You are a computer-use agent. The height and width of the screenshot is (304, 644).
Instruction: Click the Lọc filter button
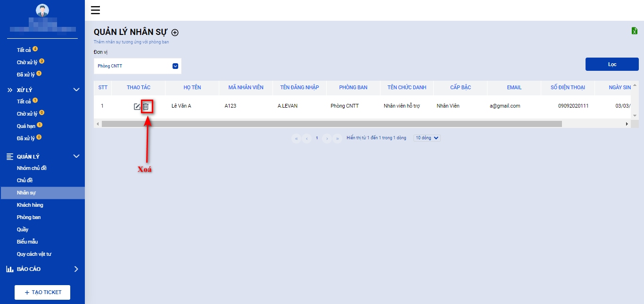(x=612, y=64)
